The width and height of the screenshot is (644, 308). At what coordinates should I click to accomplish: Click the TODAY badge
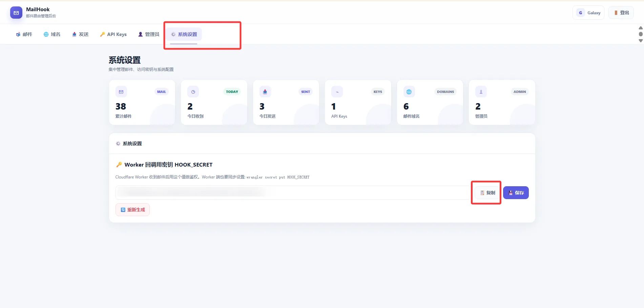tap(232, 92)
